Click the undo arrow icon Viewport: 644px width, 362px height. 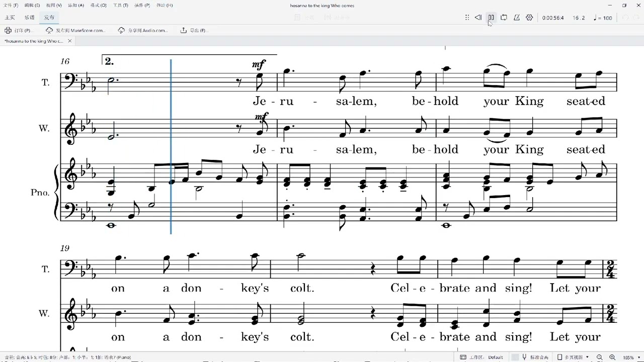point(625,18)
